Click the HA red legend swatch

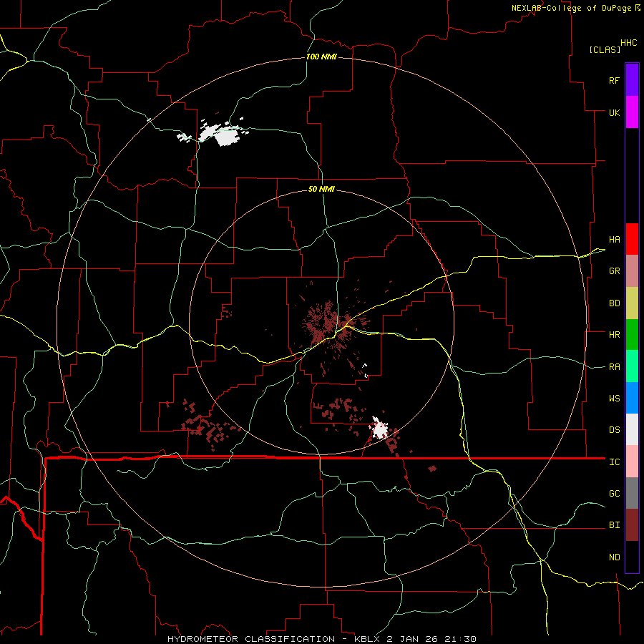pos(632,239)
